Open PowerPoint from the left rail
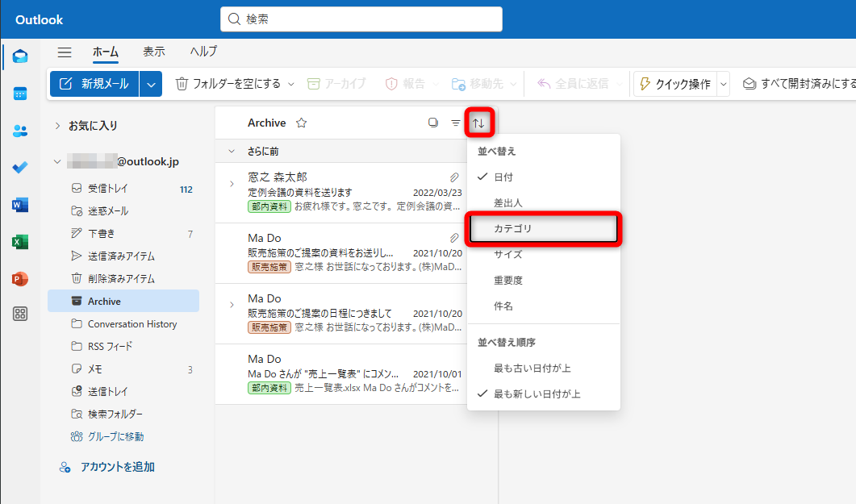 [19, 277]
